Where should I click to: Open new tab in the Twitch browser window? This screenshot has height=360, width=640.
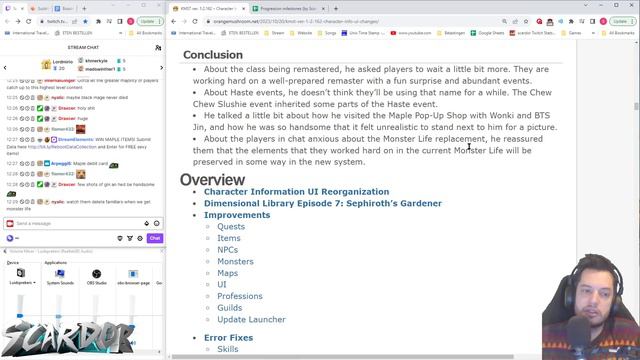84,8
